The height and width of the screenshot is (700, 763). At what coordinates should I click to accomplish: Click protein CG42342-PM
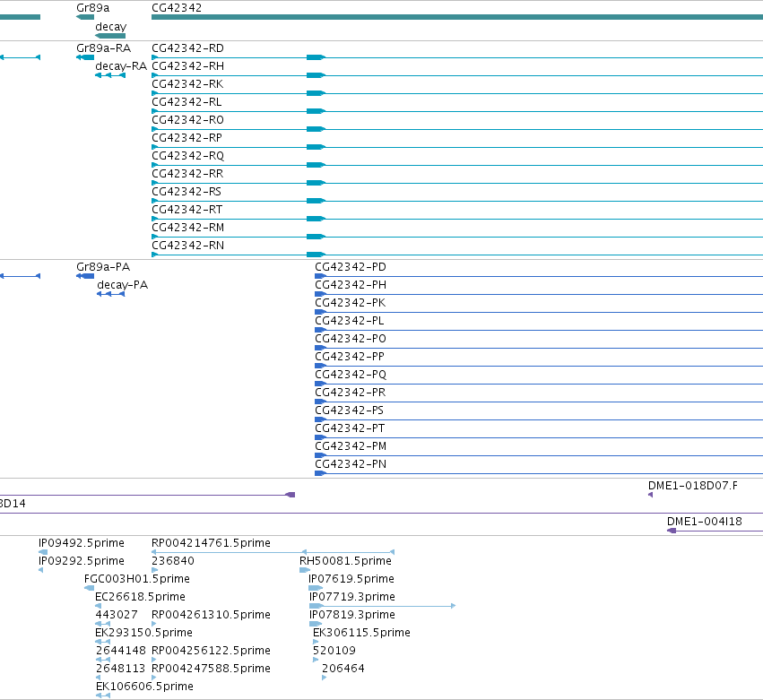point(351,446)
